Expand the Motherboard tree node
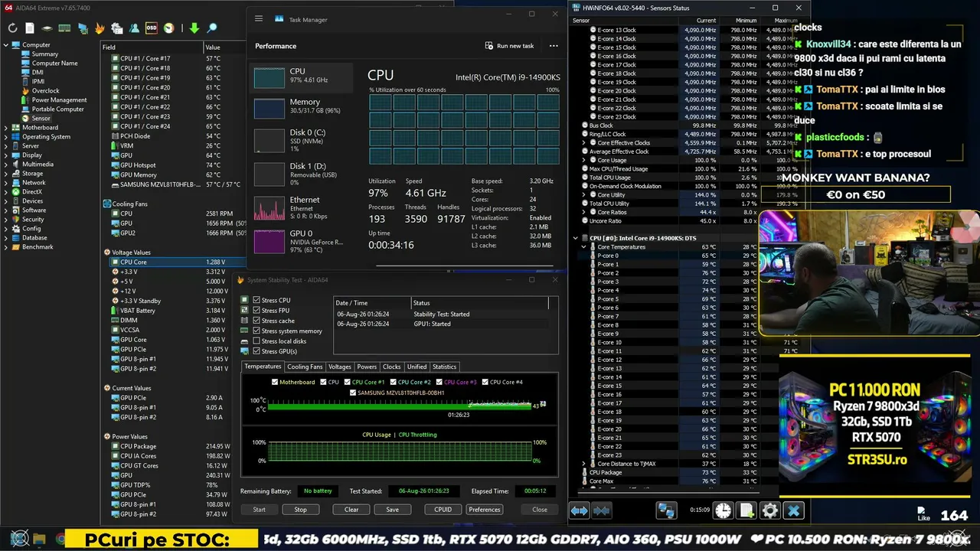This screenshot has width=980, height=551. click(6, 128)
